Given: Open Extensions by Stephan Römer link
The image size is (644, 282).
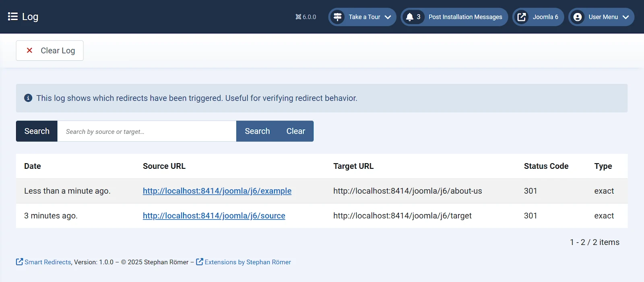Looking at the screenshot, I should (x=248, y=262).
